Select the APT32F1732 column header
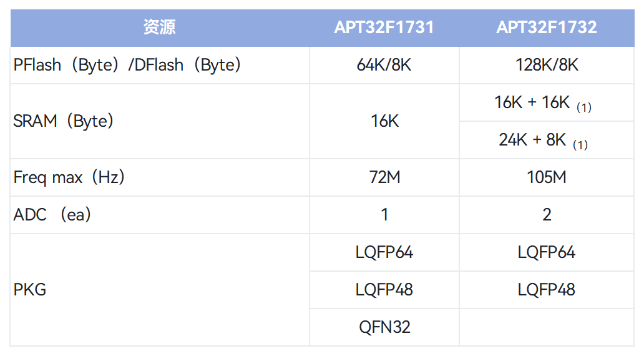The height and width of the screenshot is (356, 644). coord(547,27)
